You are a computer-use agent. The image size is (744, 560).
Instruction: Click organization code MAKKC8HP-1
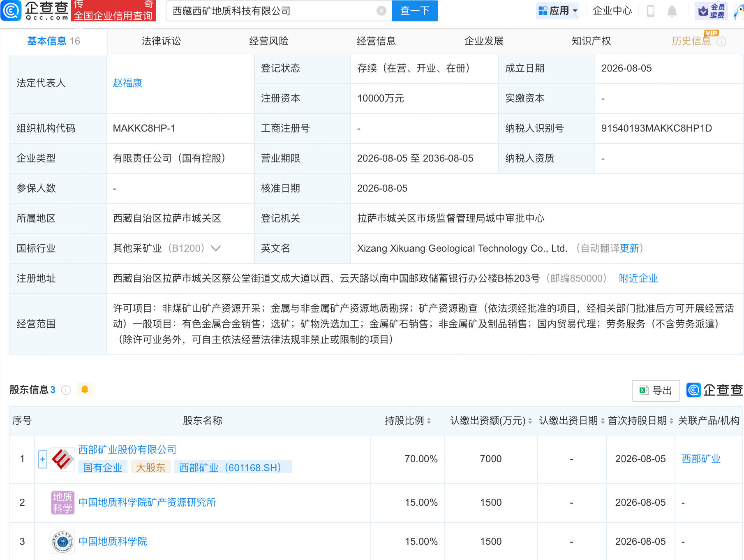coord(144,128)
